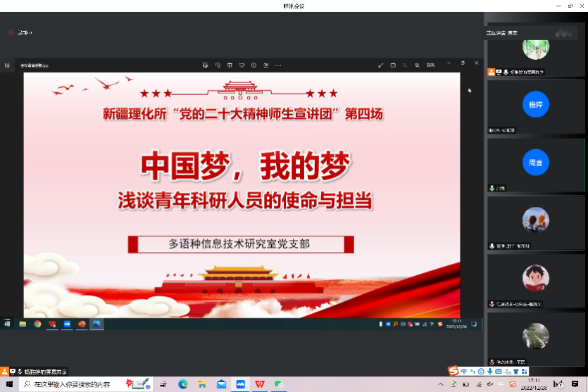This screenshot has width=588, height=392.
Task: Open Microsoft Edge from the taskbar
Action: [183, 384]
